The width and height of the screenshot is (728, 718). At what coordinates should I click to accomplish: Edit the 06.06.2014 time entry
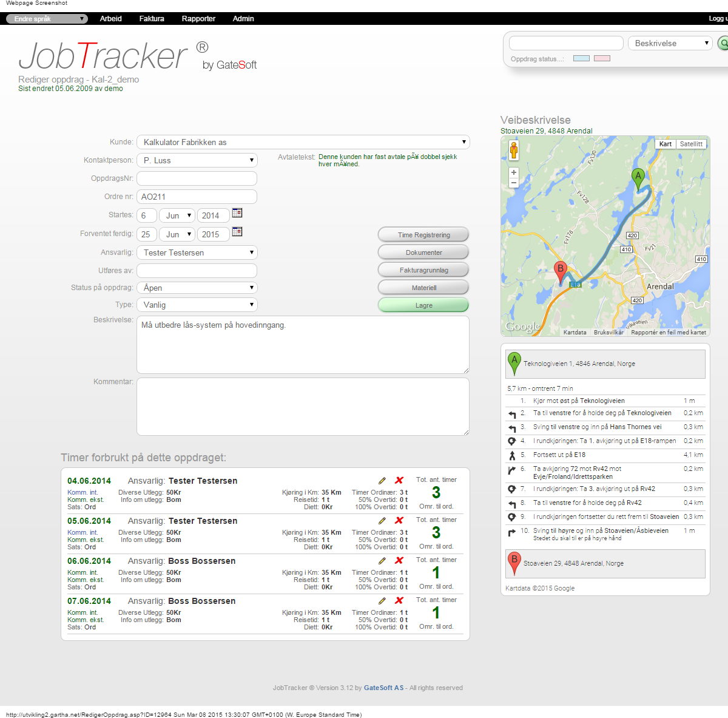pos(382,561)
